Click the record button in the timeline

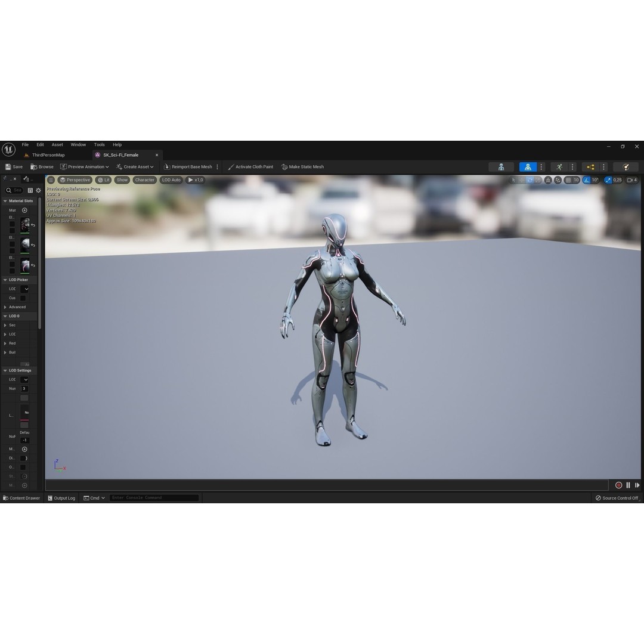[618, 485]
